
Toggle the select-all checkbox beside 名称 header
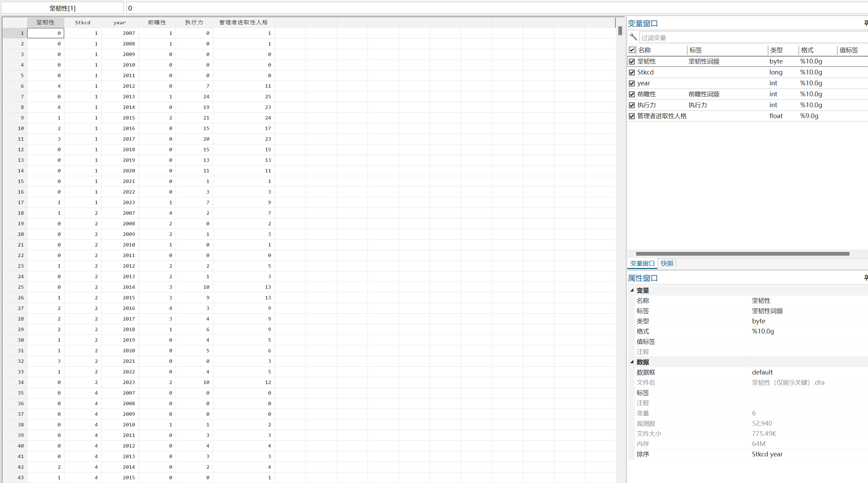632,50
